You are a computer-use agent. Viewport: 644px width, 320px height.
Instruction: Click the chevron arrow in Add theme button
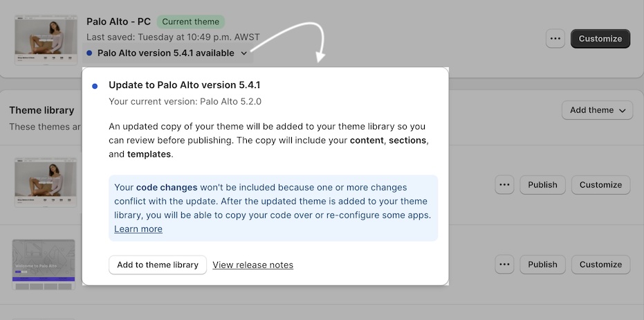pyautogui.click(x=623, y=111)
